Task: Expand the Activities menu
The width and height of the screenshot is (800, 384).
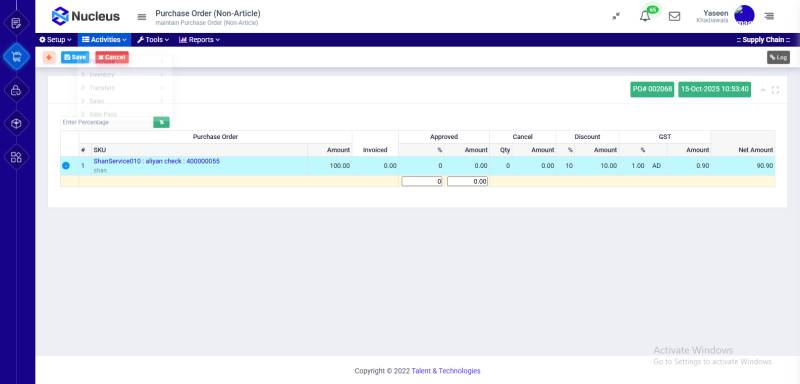Action: tap(105, 40)
